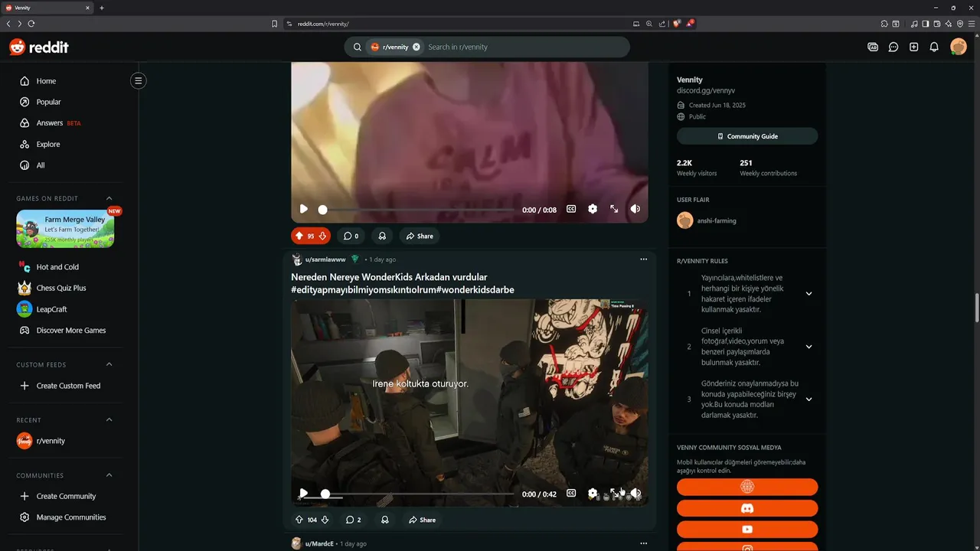Give award on the WonderKids post
Viewport: 980px width, 551px height.
[384, 520]
